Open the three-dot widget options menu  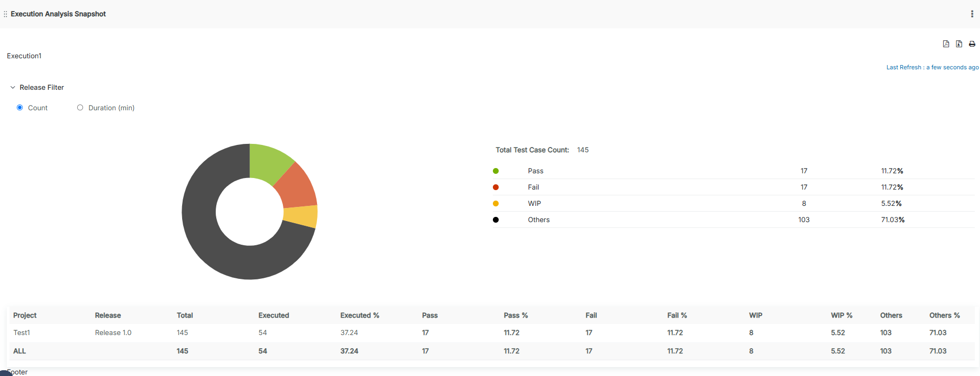[972, 14]
